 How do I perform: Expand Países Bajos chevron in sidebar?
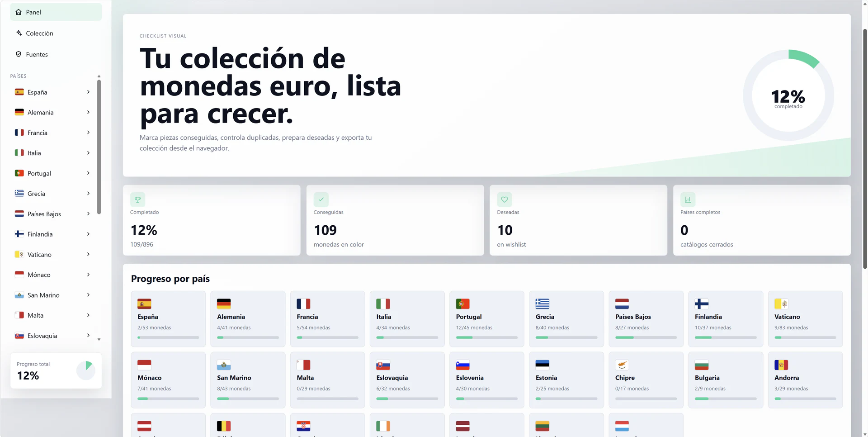88,214
